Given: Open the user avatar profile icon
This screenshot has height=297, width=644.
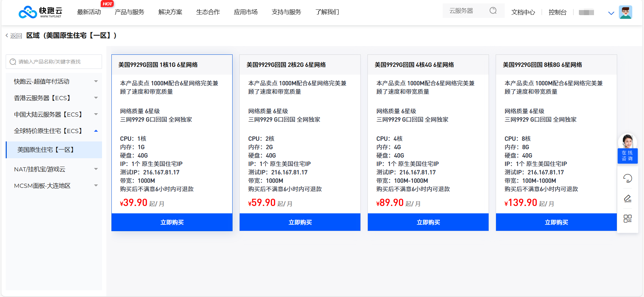Looking at the screenshot, I should click(x=625, y=12).
